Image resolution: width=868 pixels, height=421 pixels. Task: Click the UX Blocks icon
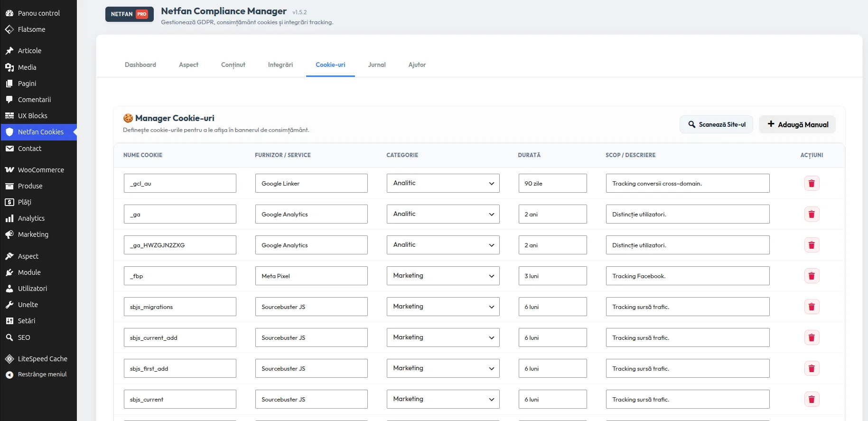click(9, 116)
